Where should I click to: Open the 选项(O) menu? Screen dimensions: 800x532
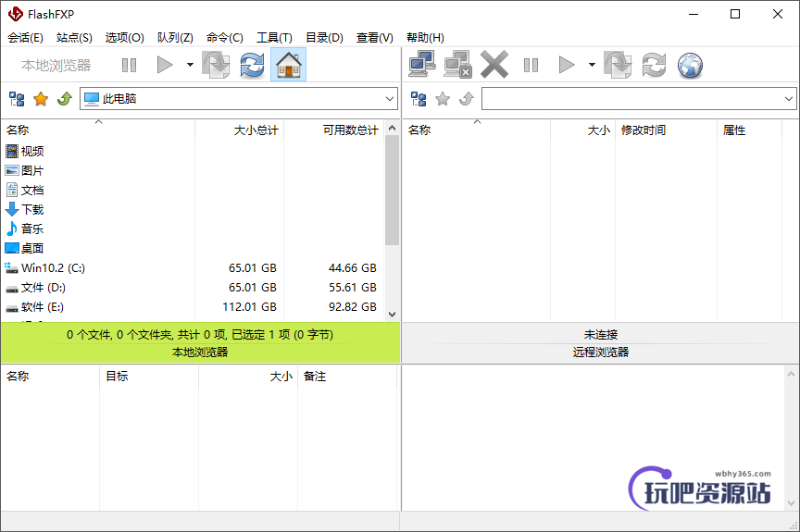pyautogui.click(x=124, y=38)
